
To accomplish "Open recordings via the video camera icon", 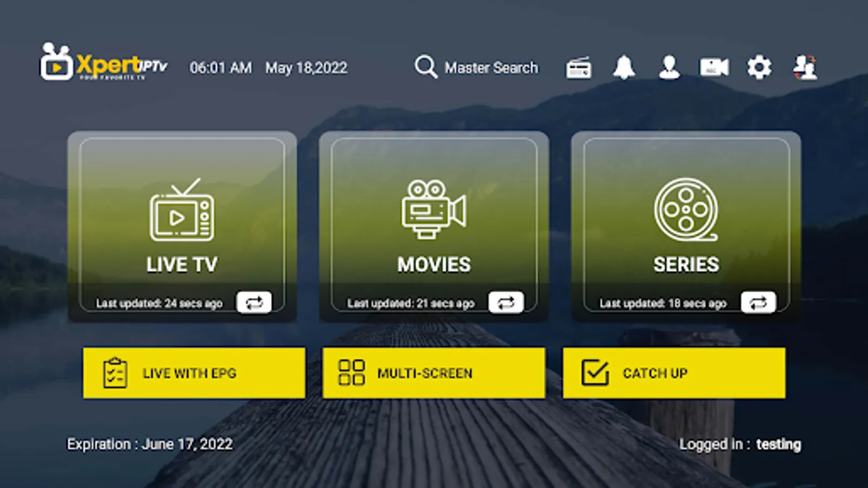I will (713, 67).
